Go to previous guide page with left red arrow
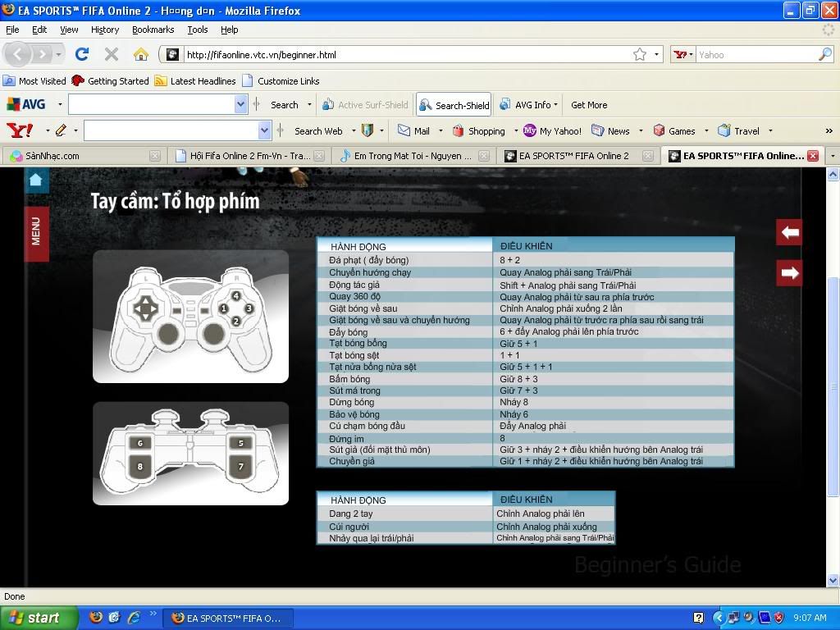This screenshot has height=630, width=840. coord(789,232)
